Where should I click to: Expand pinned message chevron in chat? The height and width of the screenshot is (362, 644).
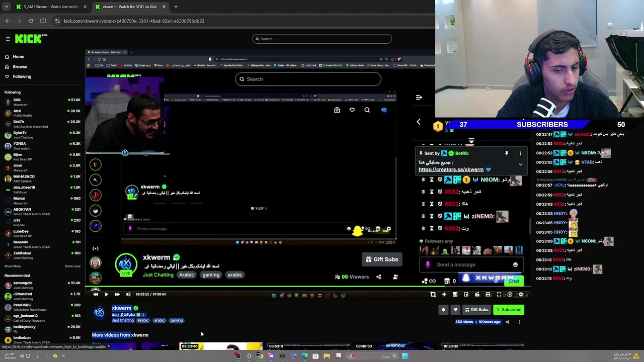click(520, 164)
